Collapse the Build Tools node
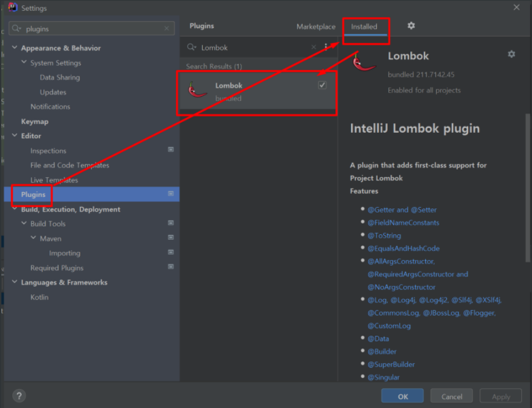The width and height of the screenshot is (532, 408). tap(24, 223)
